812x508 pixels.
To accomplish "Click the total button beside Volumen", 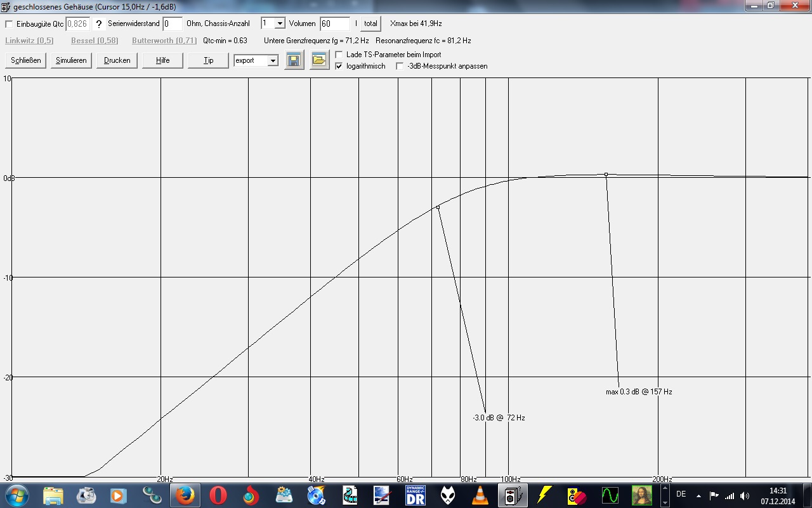I will tap(370, 23).
